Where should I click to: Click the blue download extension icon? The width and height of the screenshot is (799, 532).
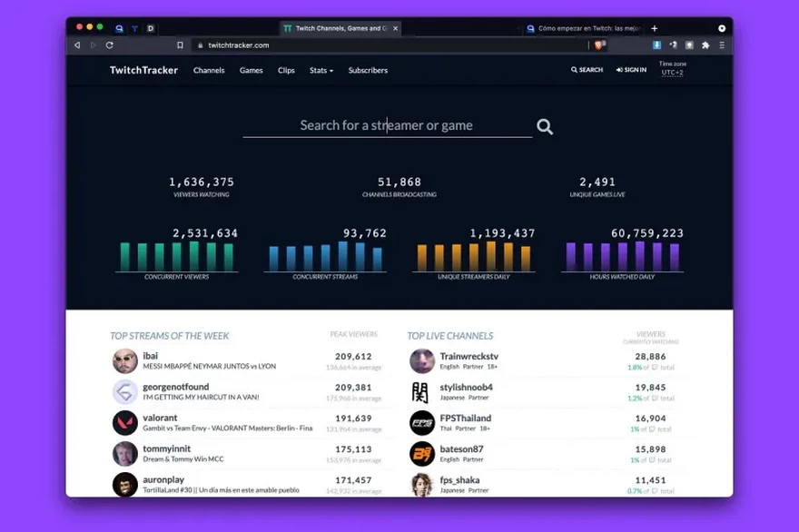[656, 44]
